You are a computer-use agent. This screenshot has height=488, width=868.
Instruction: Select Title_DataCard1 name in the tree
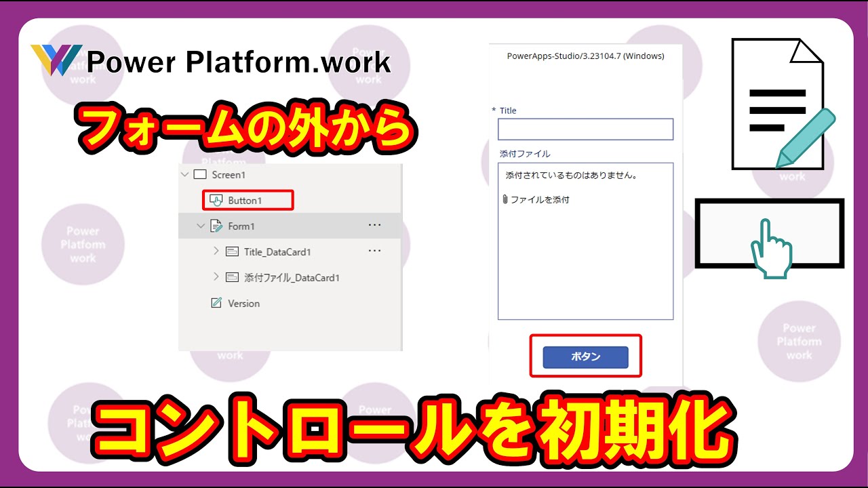tap(277, 252)
